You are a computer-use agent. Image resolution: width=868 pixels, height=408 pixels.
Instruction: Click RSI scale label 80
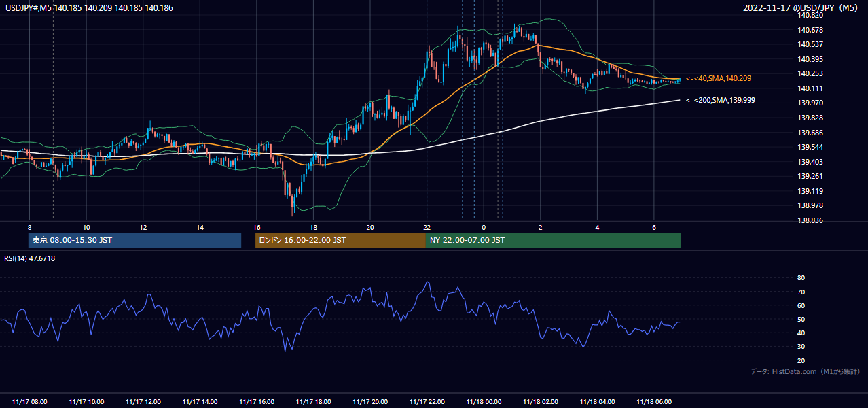[801, 278]
